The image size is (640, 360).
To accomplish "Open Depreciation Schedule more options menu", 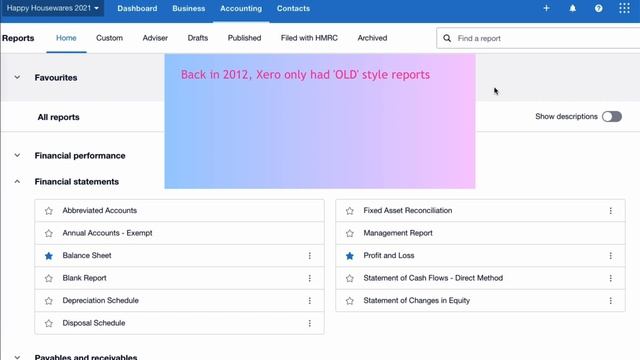I will point(309,300).
